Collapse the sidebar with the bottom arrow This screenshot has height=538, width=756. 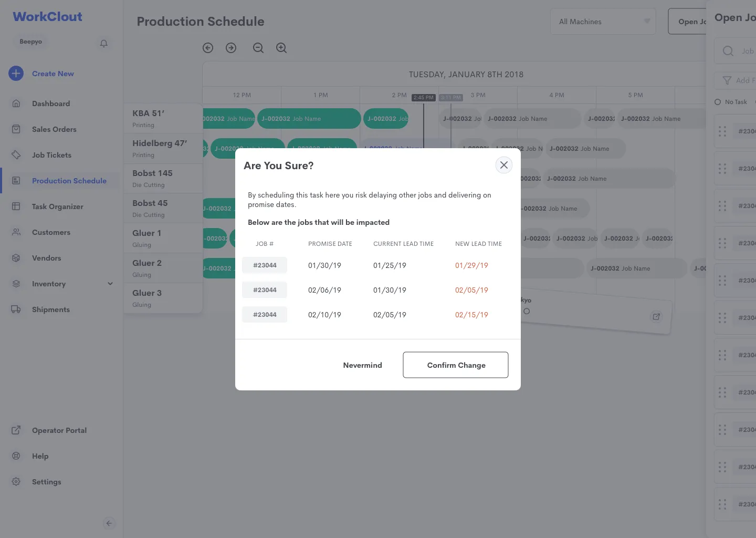coord(110,523)
